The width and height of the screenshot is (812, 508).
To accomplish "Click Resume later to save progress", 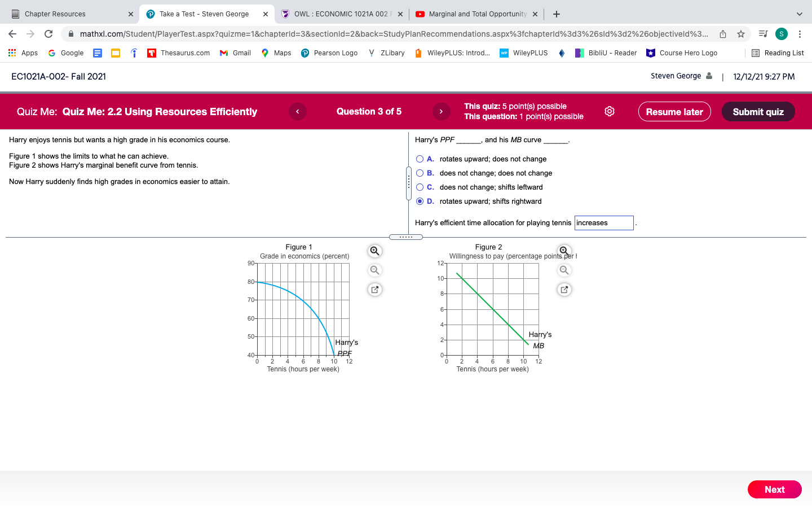I will click(674, 111).
